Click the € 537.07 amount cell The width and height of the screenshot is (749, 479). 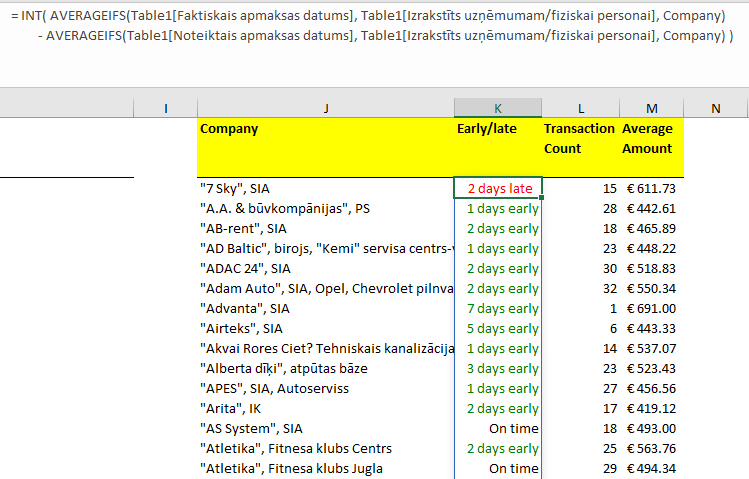pyautogui.click(x=652, y=349)
